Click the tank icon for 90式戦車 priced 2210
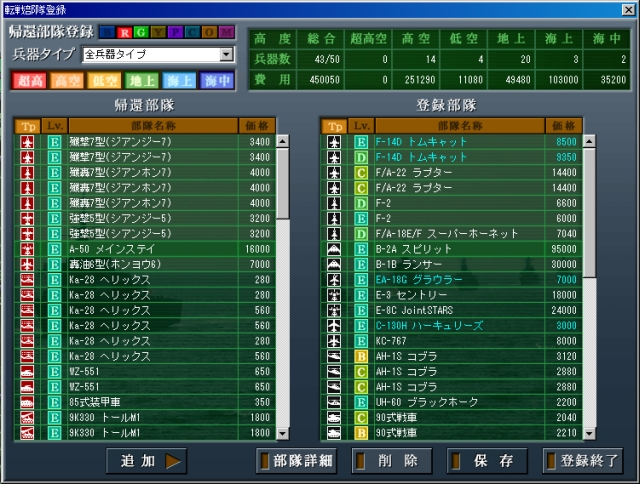The height and width of the screenshot is (484, 640). click(x=334, y=433)
